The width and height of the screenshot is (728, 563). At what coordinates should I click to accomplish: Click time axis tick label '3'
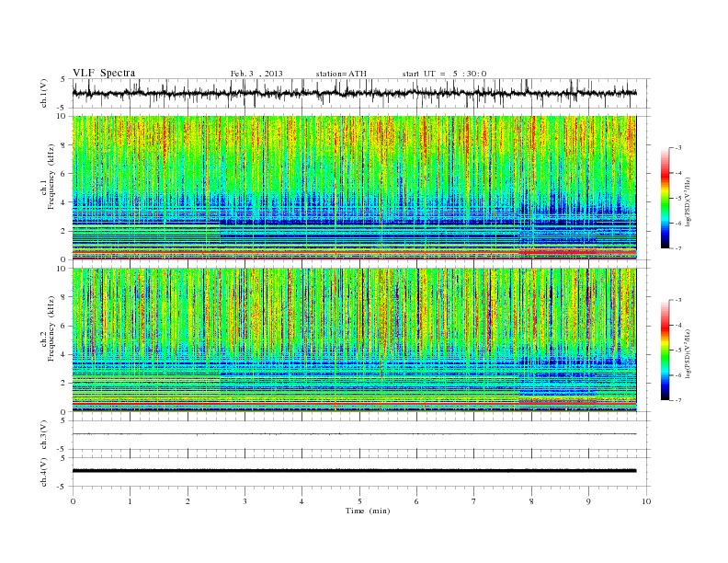click(x=245, y=501)
